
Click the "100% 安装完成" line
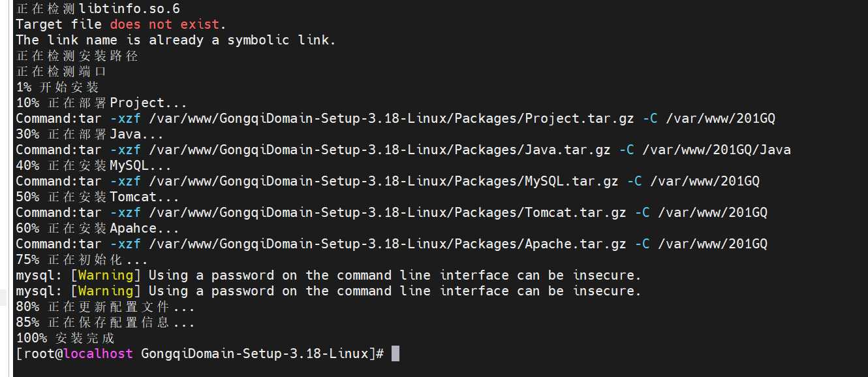(x=65, y=338)
